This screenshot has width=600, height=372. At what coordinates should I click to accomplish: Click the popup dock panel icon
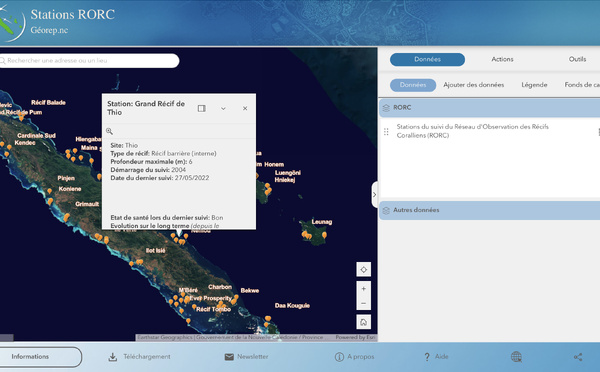pos(202,108)
